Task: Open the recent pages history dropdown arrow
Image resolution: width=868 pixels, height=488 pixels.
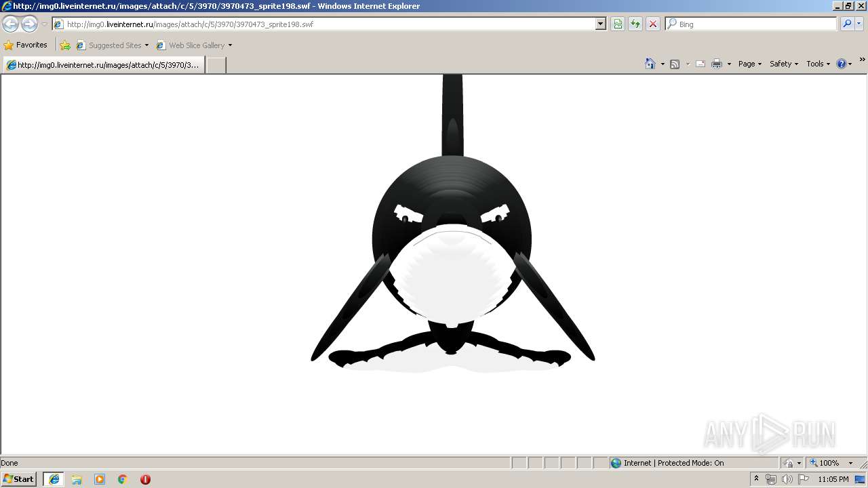Action: coord(44,24)
